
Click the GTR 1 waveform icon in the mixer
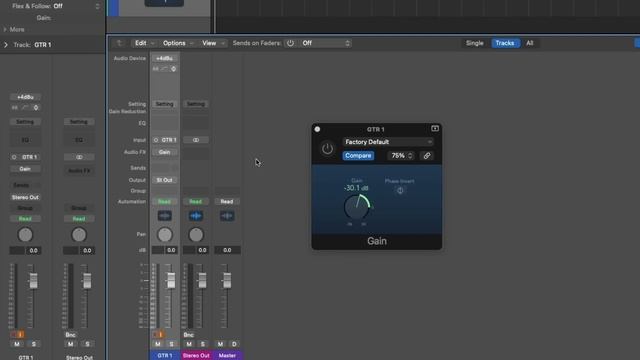164,216
